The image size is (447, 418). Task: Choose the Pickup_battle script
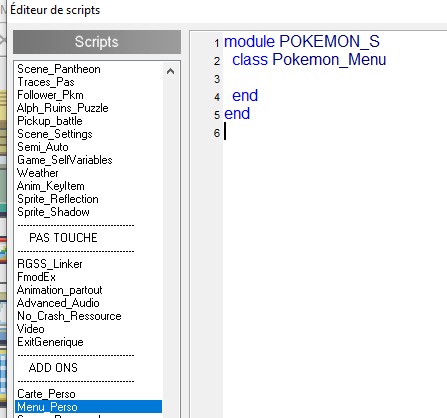click(50, 121)
